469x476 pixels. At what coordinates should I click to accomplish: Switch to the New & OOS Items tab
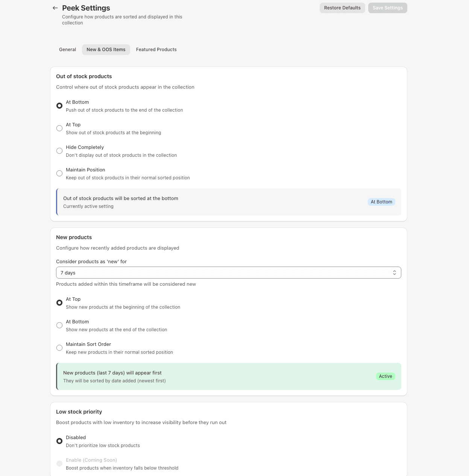(106, 49)
